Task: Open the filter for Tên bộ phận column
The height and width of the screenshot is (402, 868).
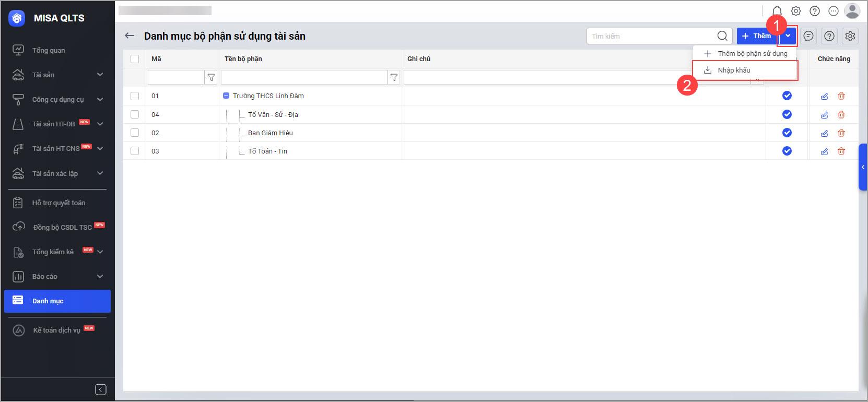Action: 394,77
